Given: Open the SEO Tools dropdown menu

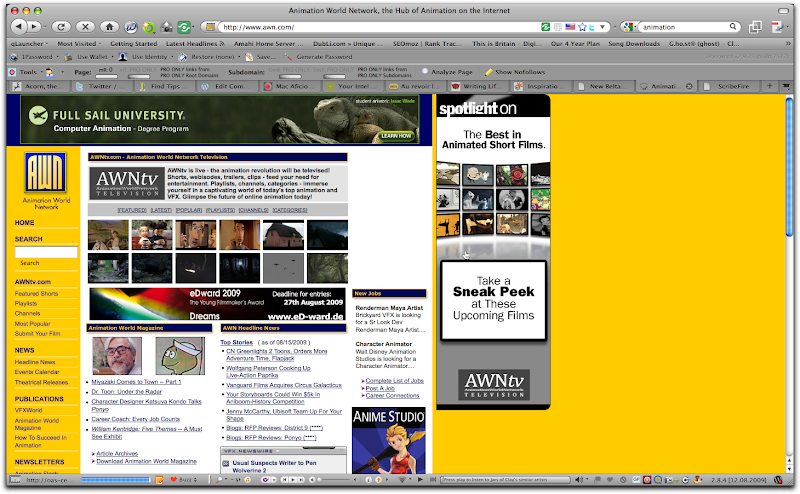Looking at the screenshot, I should pyautogui.click(x=23, y=72).
